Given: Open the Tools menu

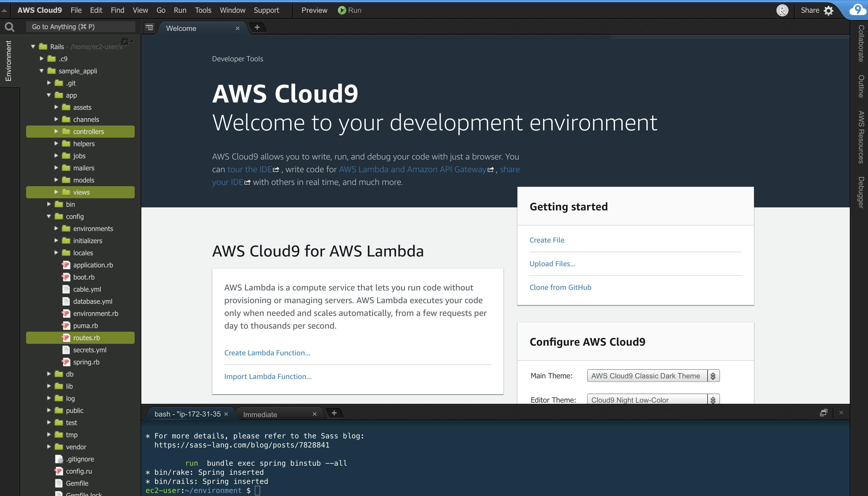Looking at the screenshot, I should click(x=203, y=10).
